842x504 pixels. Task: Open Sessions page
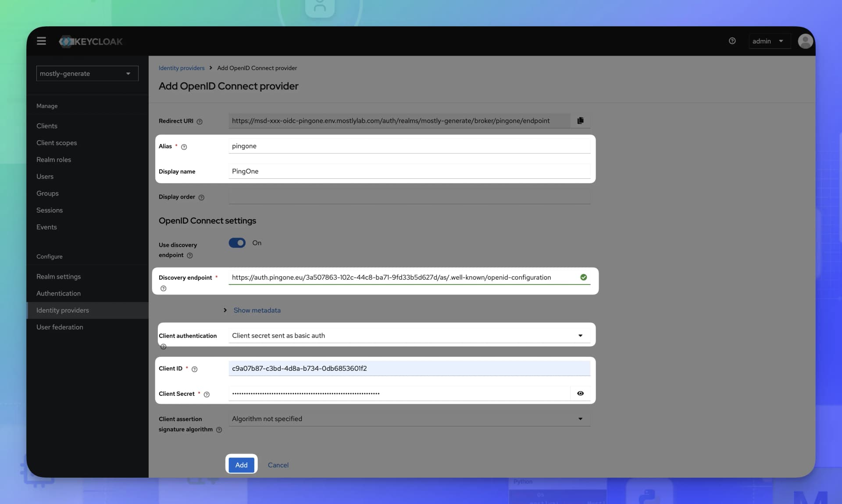pyautogui.click(x=50, y=210)
